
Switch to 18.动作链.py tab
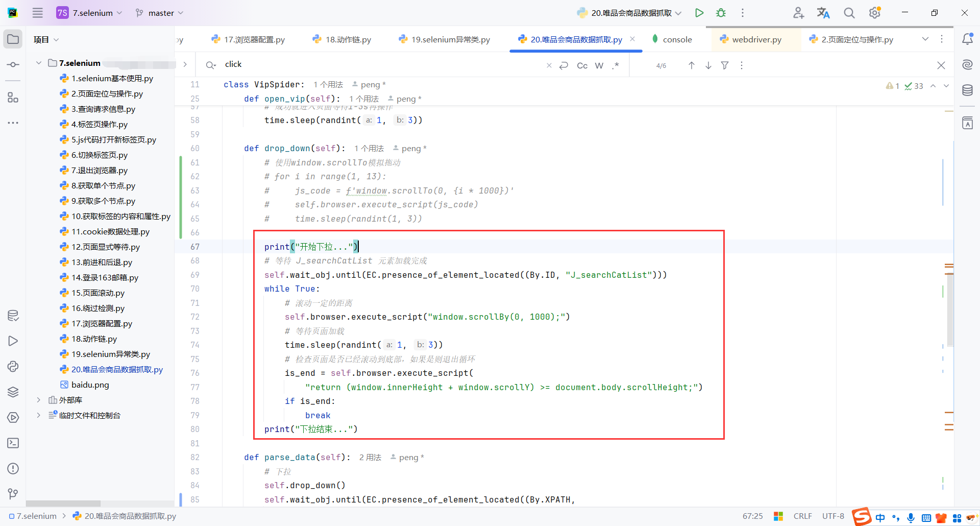click(342, 39)
